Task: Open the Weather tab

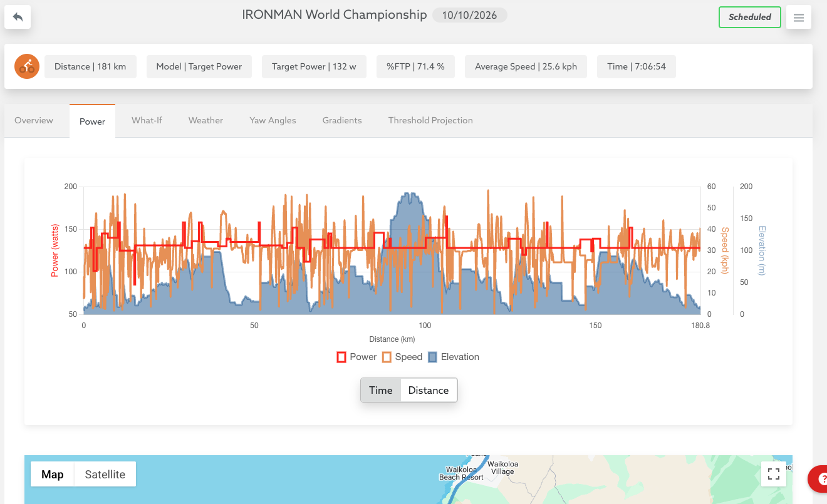Action: tap(205, 120)
